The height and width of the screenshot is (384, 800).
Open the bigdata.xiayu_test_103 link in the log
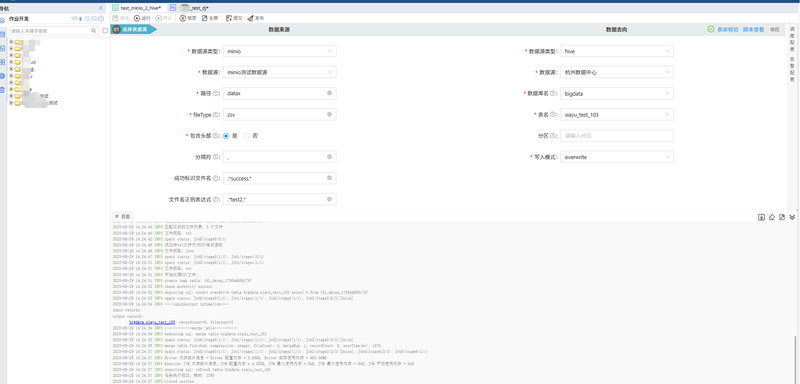152,322
